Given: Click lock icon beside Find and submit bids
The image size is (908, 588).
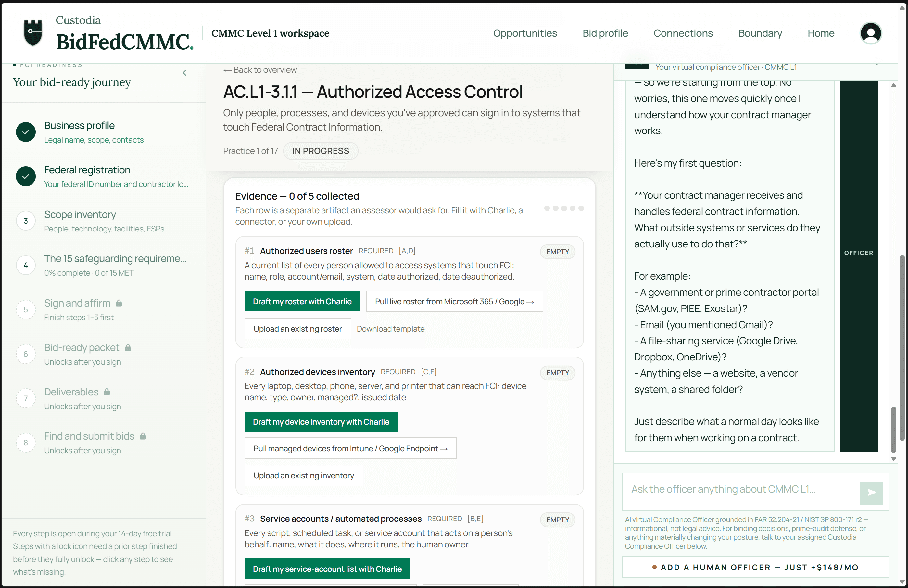Looking at the screenshot, I should (143, 436).
